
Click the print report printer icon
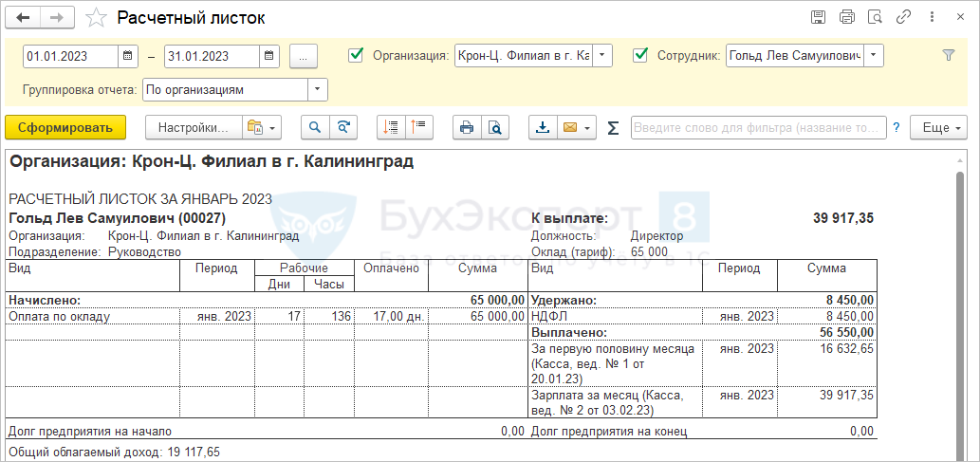[466, 127]
